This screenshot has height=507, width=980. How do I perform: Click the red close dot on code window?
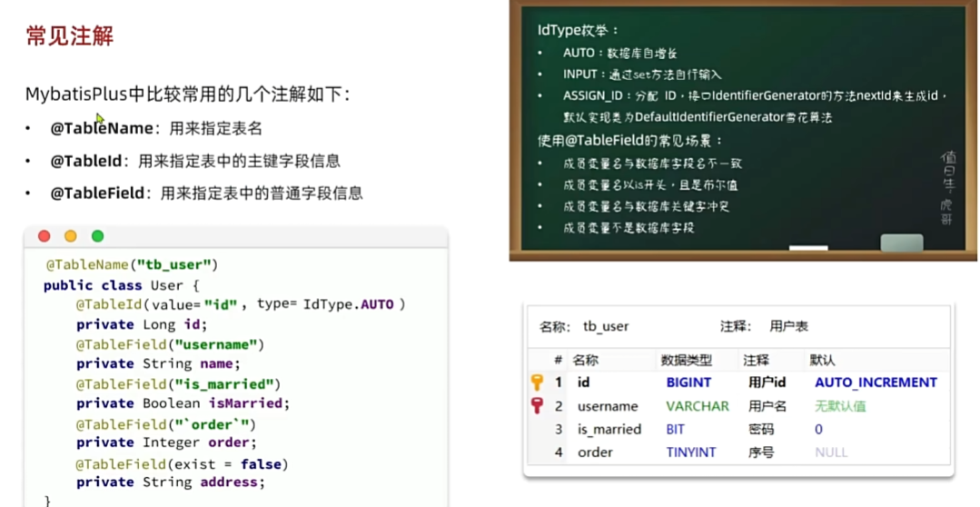(x=44, y=235)
